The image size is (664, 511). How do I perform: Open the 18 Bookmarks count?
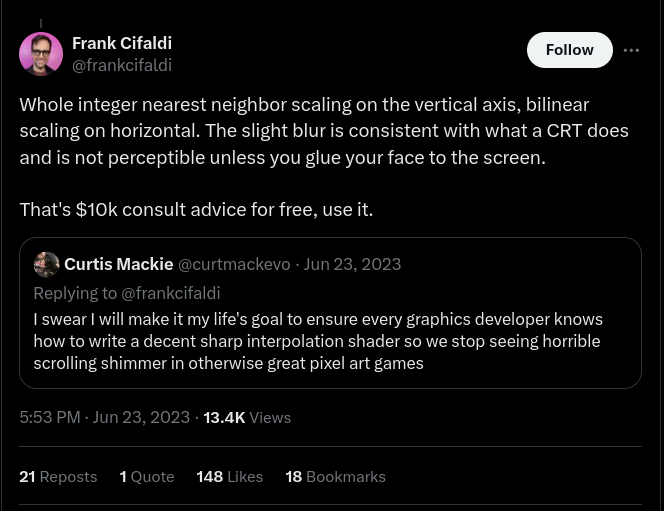(x=335, y=476)
